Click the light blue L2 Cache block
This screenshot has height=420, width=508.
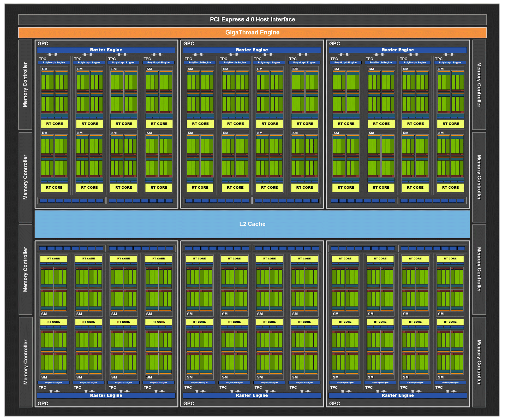(252, 224)
